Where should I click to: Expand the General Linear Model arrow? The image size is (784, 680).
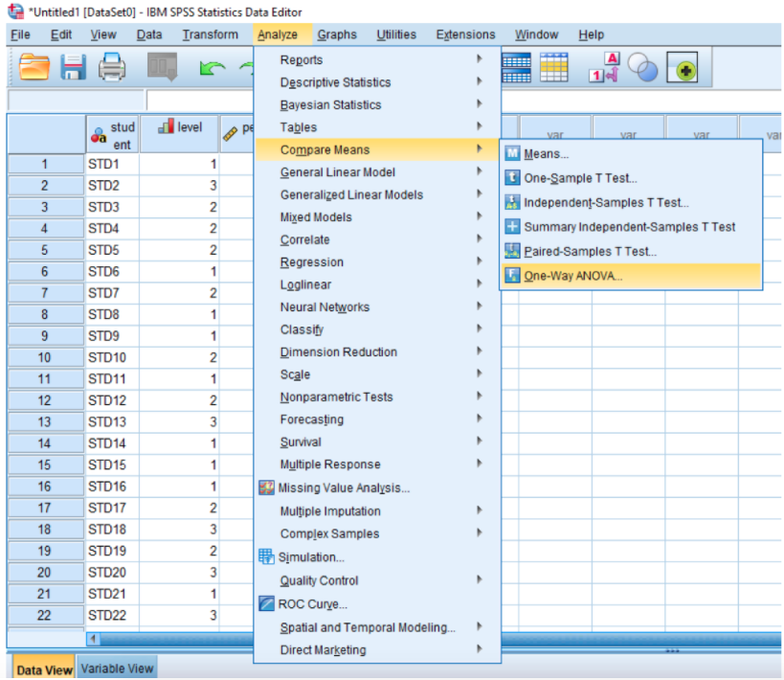[x=479, y=171]
